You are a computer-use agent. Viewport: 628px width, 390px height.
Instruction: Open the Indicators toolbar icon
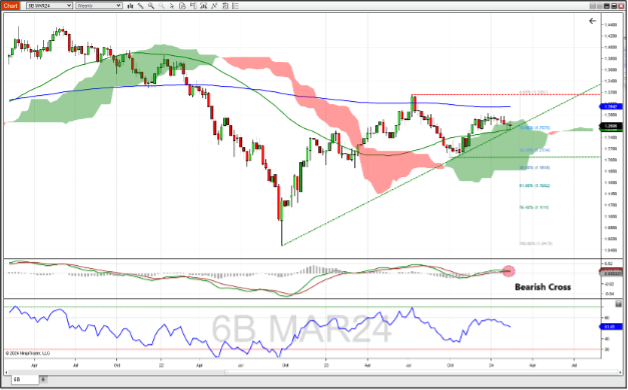point(203,6)
